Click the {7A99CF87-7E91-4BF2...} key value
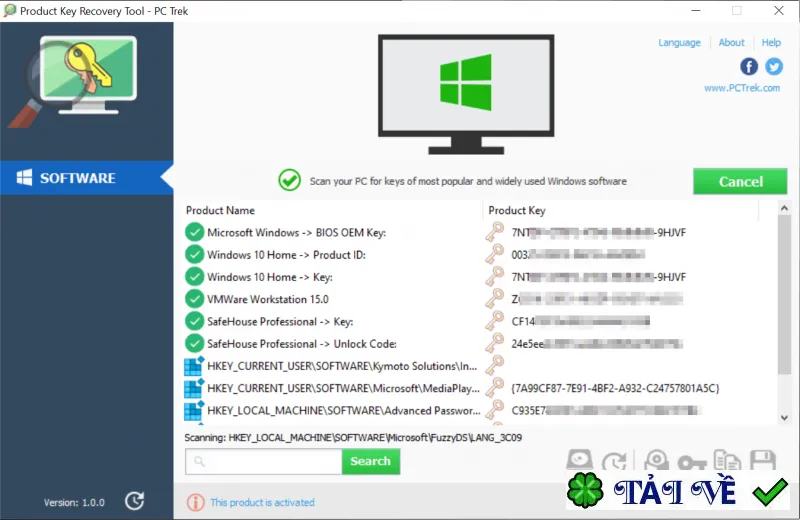Image resolution: width=800 pixels, height=520 pixels. tap(615, 388)
